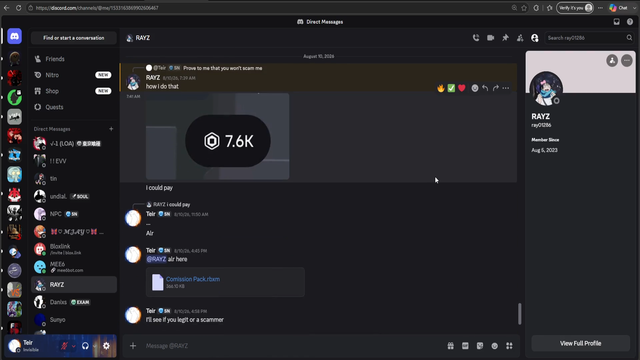Add green checkmark reaction to message
640x360 pixels.
coord(451,88)
